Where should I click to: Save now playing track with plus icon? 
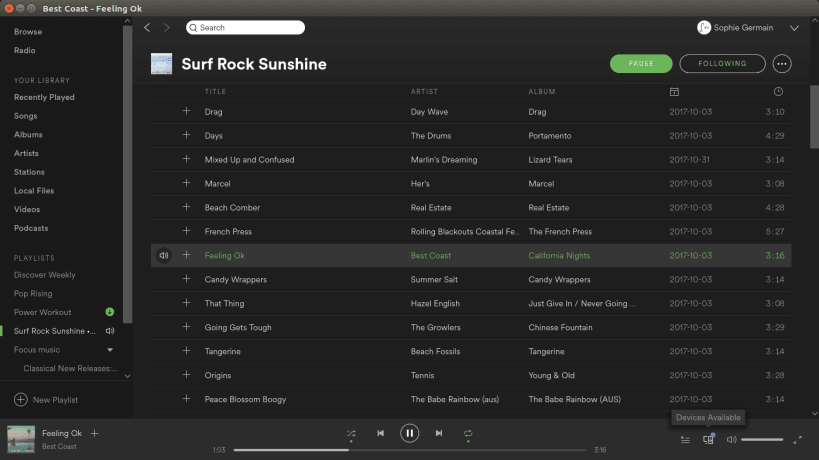click(x=95, y=433)
